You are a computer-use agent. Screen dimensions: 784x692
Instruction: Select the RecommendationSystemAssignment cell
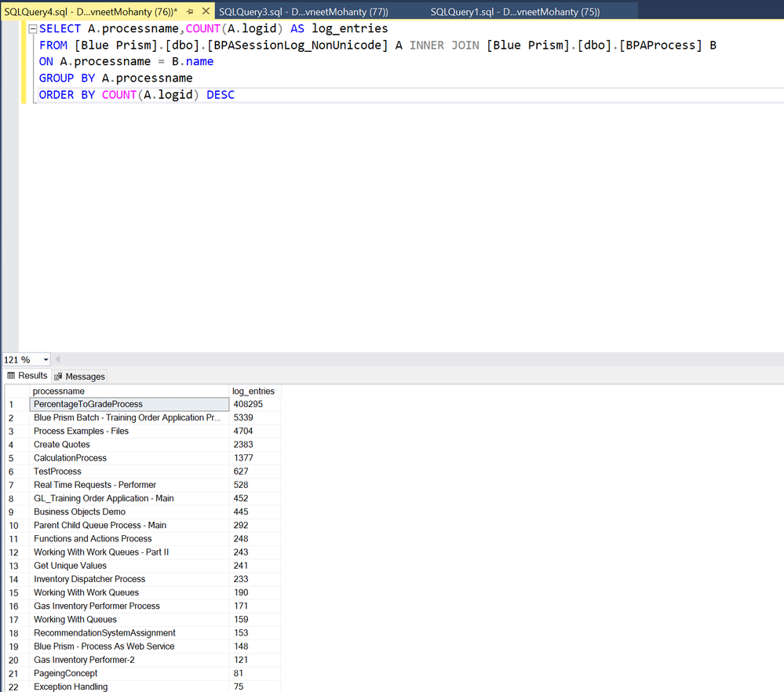pos(129,633)
